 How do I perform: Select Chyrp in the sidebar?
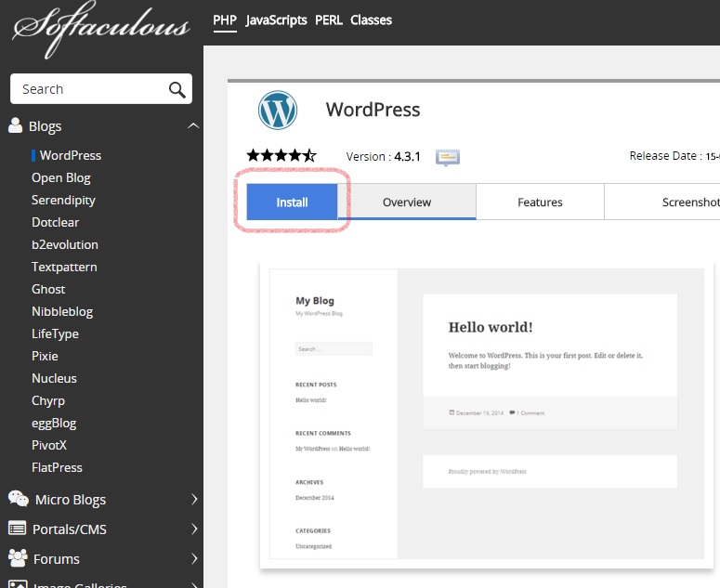pyautogui.click(x=48, y=400)
